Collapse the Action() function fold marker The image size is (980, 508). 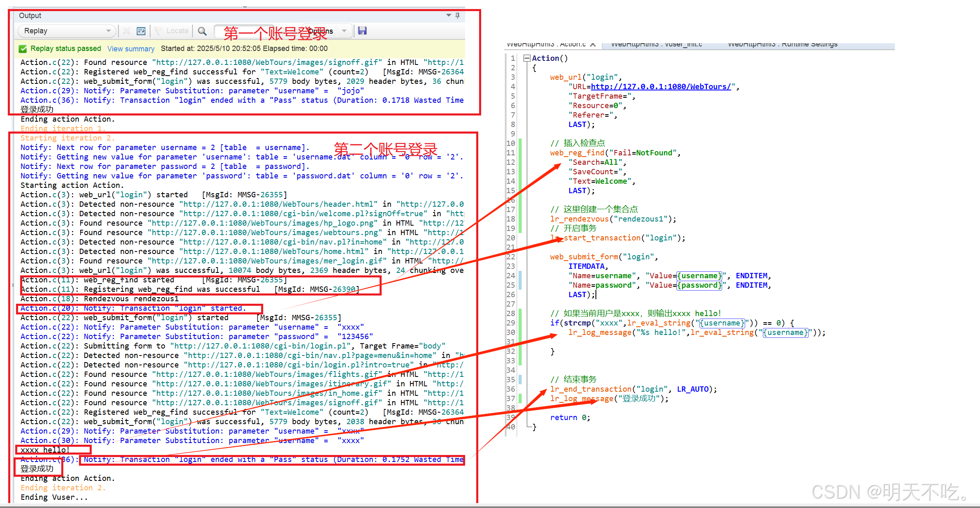point(526,58)
